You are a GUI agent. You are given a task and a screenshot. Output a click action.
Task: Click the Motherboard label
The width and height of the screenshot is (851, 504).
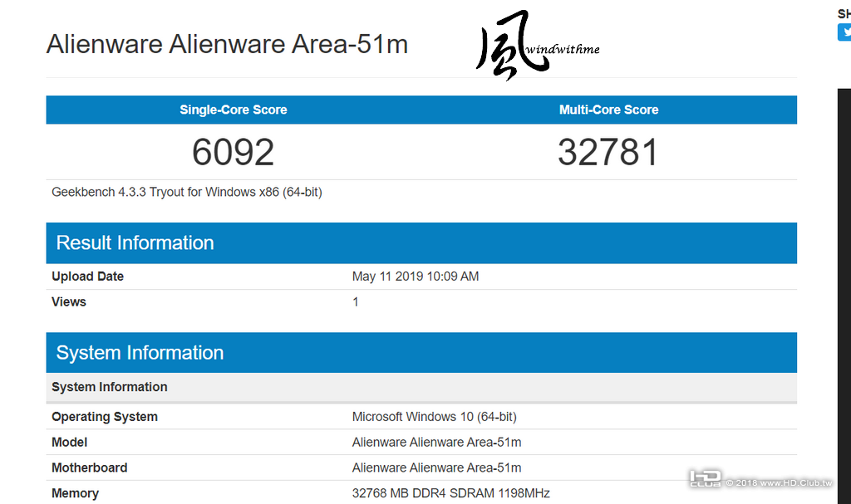[x=90, y=467]
